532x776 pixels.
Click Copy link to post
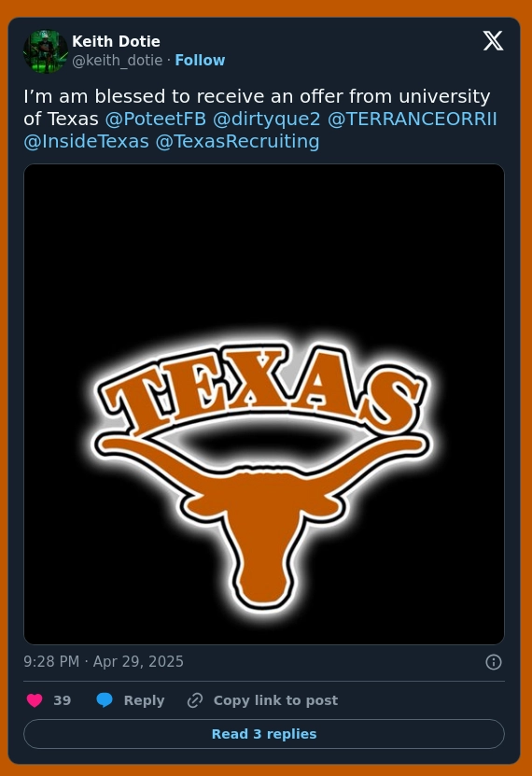(x=275, y=700)
